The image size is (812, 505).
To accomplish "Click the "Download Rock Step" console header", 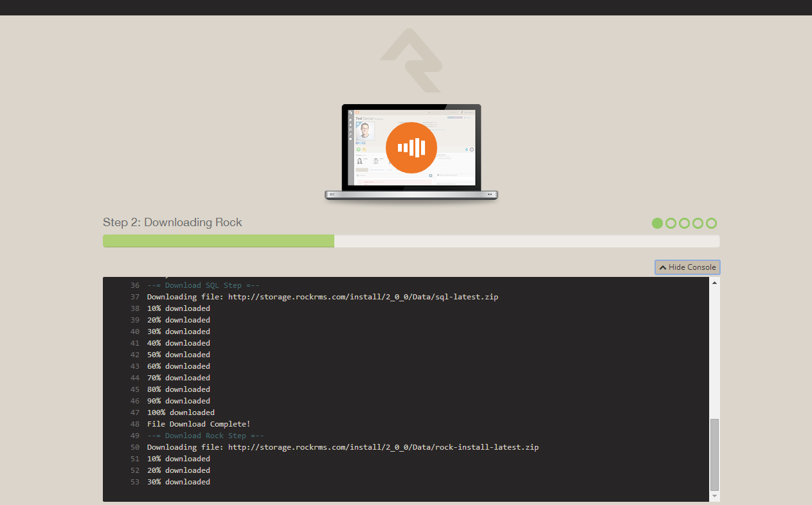I will (205, 436).
